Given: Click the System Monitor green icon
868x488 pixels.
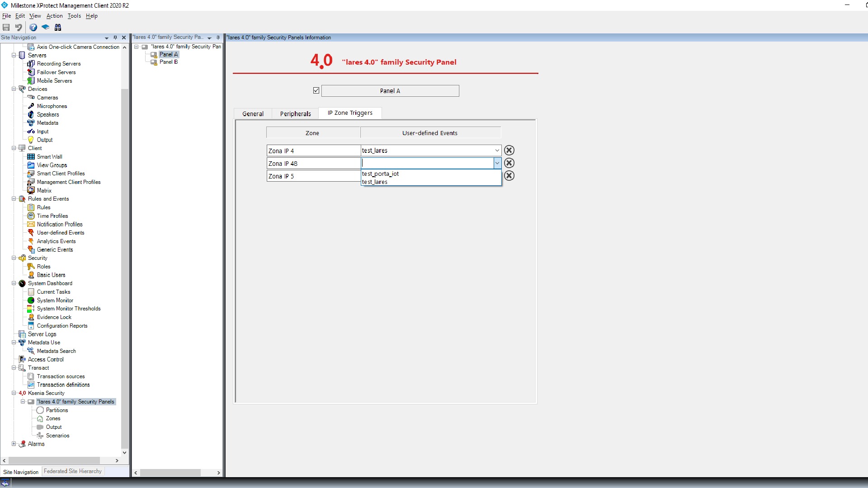Looking at the screenshot, I should 31,300.
